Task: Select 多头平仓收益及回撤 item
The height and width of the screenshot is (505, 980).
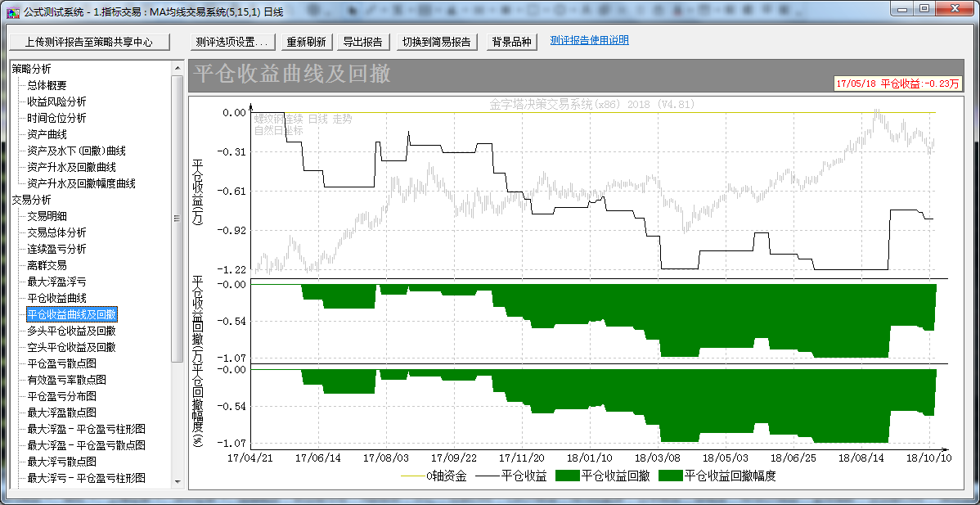Action: tap(71, 331)
